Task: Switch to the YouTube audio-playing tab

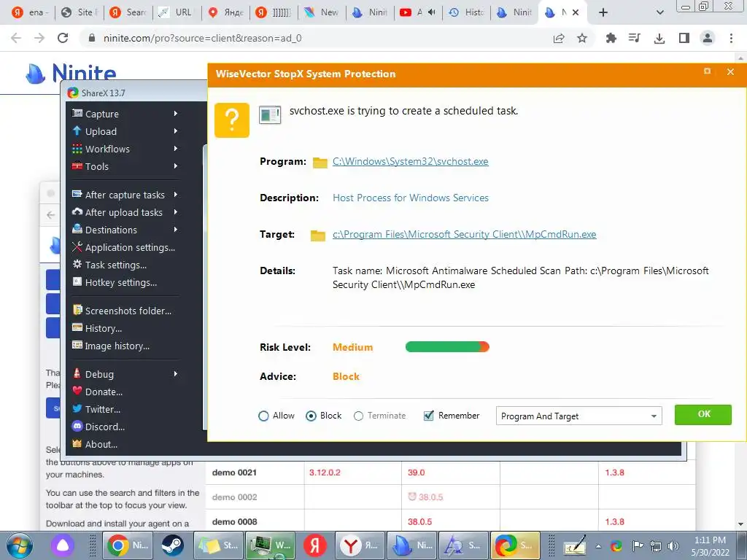Action: point(418,12)
